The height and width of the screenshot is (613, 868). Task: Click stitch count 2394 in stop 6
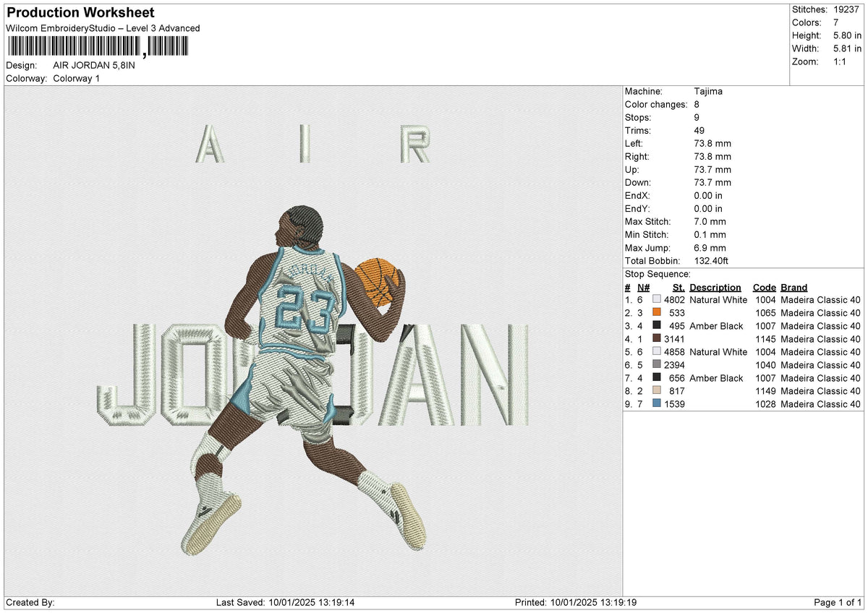pos(674,364)
